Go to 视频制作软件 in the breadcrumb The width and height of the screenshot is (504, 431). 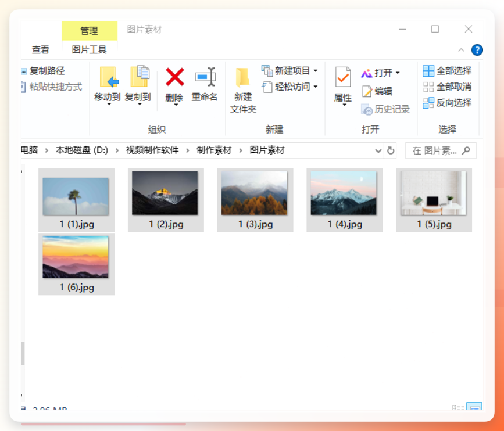(x=152, y=150)
